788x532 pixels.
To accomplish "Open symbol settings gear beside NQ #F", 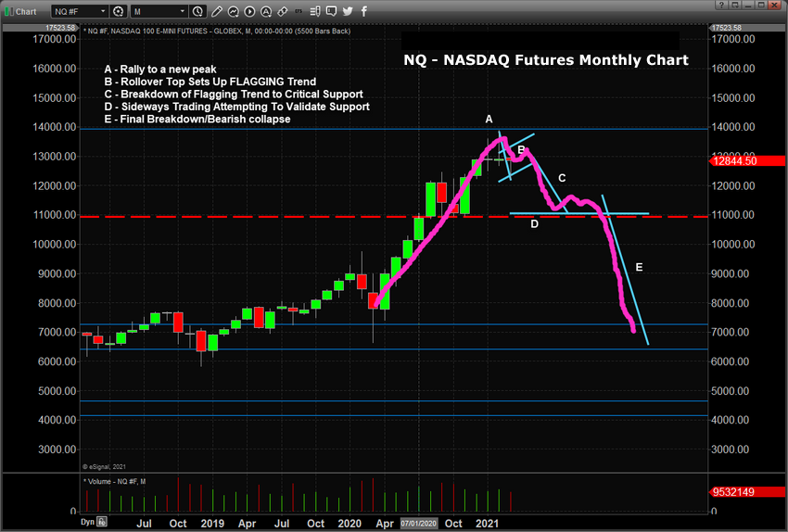I will pyautogui.click(x=118, y=11).
